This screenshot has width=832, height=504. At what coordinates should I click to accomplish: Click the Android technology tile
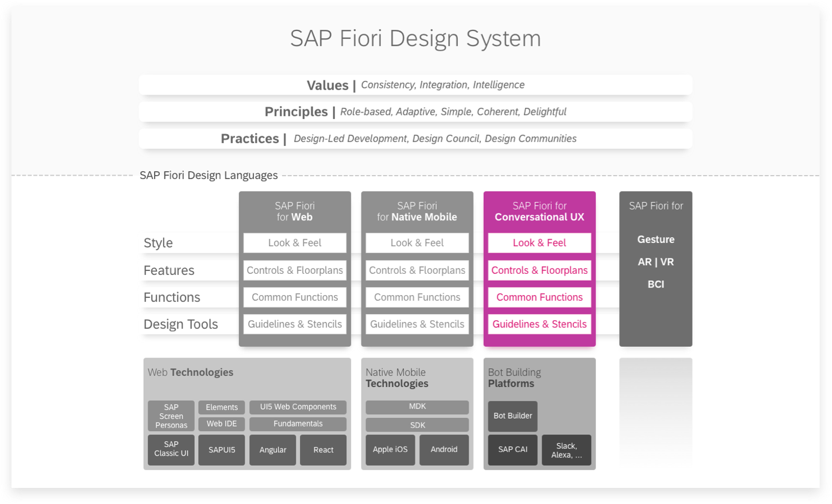click(x=444, y=450)
